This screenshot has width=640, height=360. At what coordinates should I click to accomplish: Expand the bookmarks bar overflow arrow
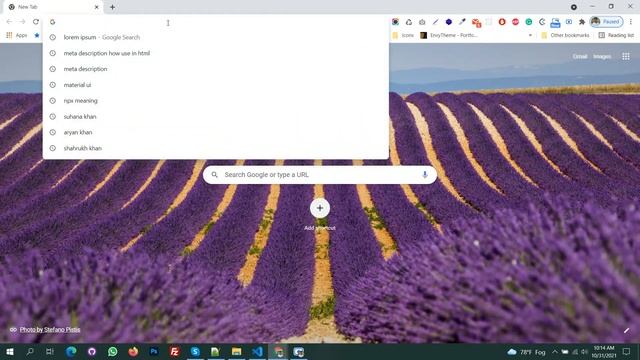click(530, 36)
